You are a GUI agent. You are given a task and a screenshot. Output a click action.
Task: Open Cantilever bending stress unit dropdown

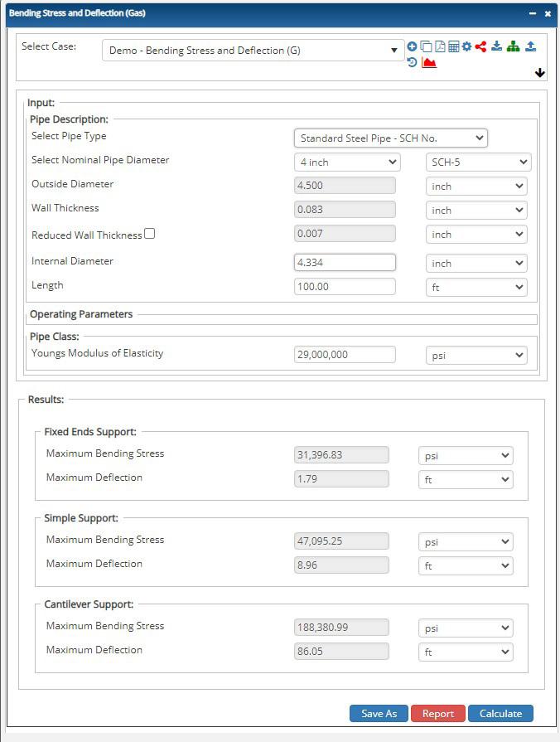[466, 628]
